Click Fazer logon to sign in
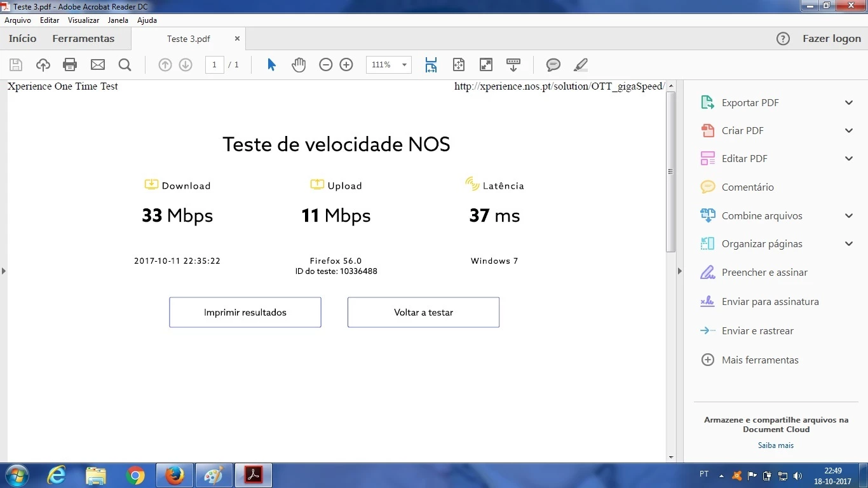 tap(832, 39)
